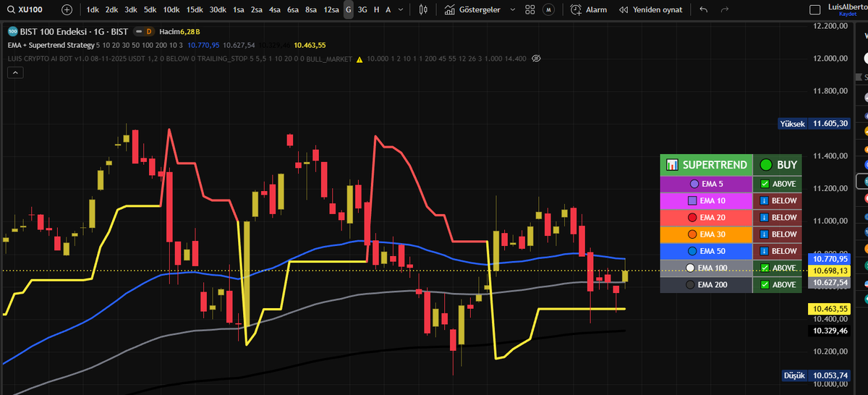This screenshot has width=868, height=395.
Task: Collapse the indicator legend arrow
Action: pyautogui.click(x=15, y=72)
